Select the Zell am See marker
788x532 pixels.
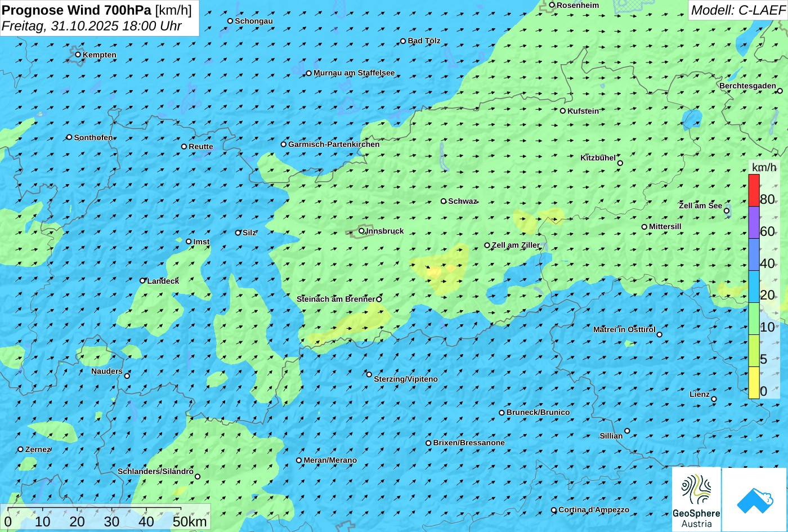(727, 211)
